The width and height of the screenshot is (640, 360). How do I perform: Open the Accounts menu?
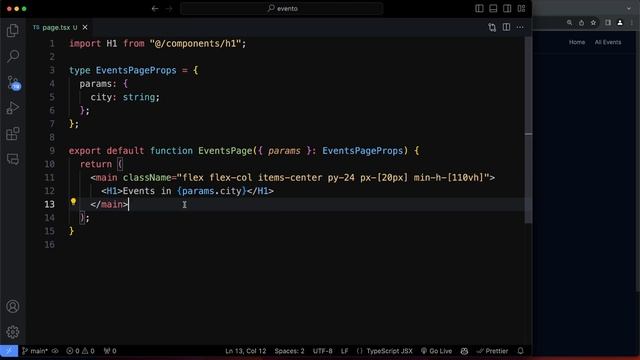coord(13,307)
